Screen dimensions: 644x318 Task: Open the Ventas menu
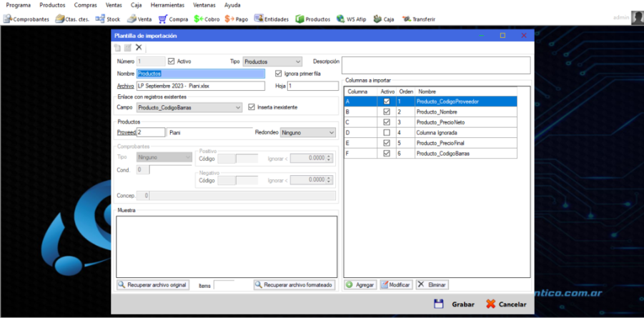(113, 5)
